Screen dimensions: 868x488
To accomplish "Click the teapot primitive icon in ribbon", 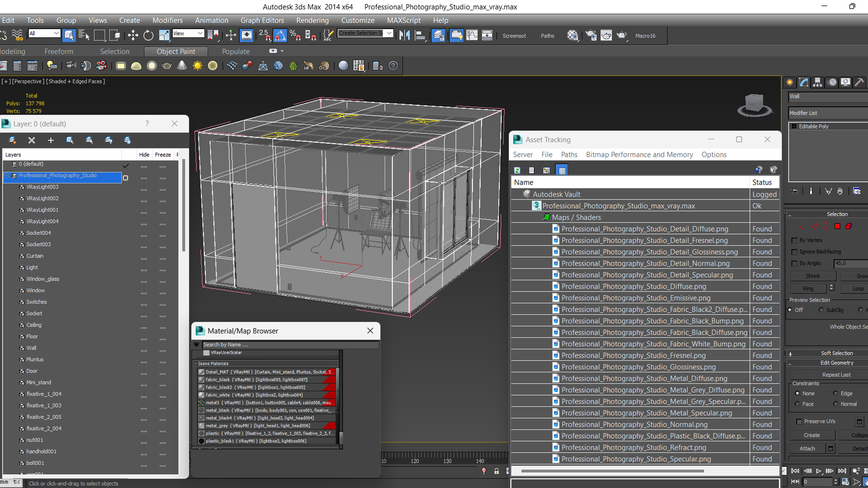I will pyautogui.click(x=167, y=66).
